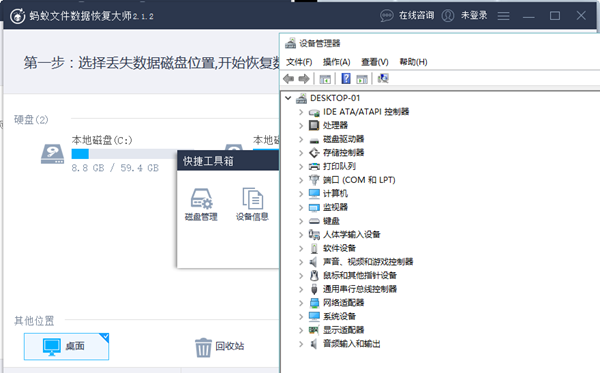This screenshot has width=600, height=373.
Task: Expand the 通用串行总线控制器 node
Action: [x=301, y=289]
